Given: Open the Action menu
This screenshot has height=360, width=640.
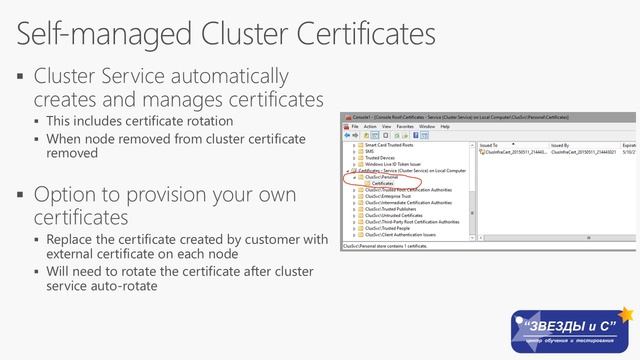Looking at the screenshot, I should [x=370, y=127].
